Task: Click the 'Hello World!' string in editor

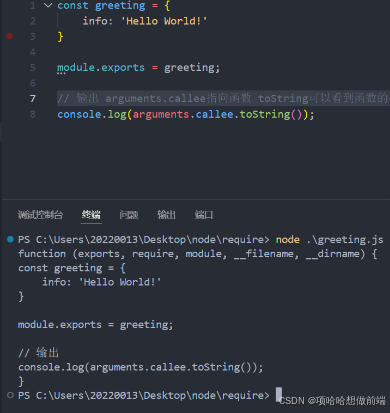Action: [164, 21]
